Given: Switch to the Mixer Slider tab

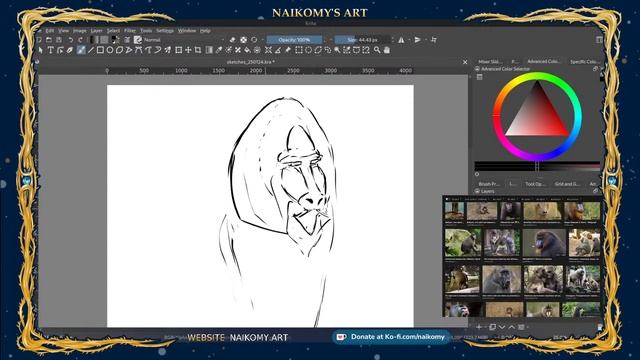Looking at the screenshot, I should click(x=490, y=62).
